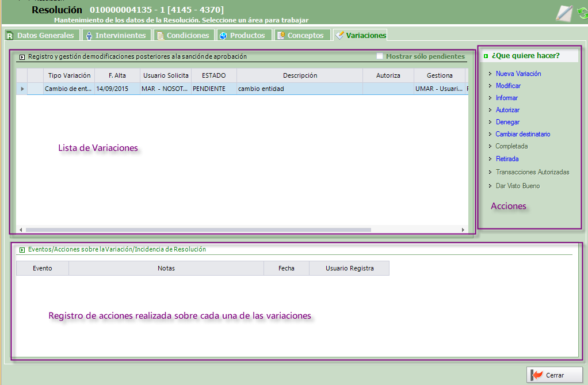
Task: Click the Datos Generales tab icon
Action: (10, 36)
